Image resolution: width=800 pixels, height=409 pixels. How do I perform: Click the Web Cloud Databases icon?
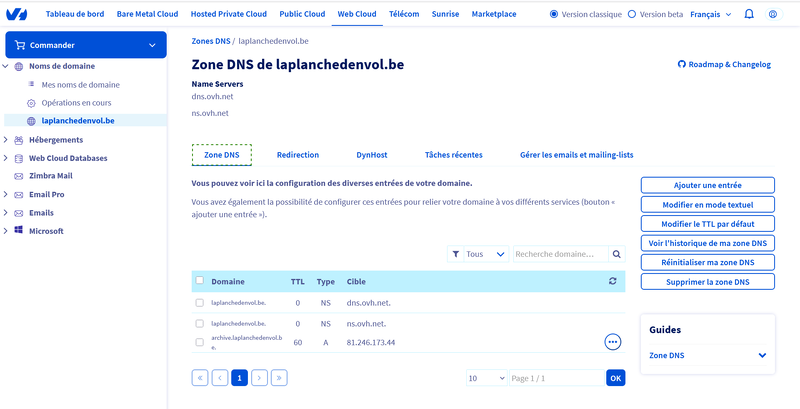19,158
